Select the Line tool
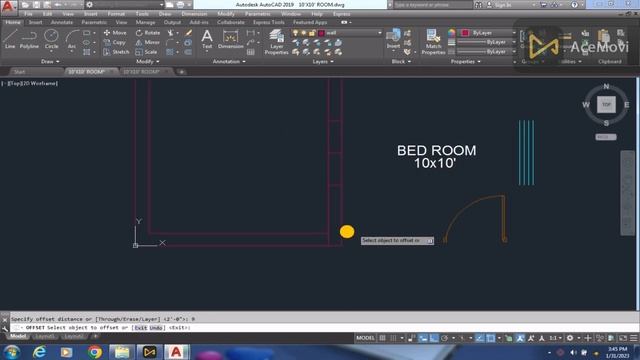The width and height of the screenshot is (640, 360). point(10,39)
